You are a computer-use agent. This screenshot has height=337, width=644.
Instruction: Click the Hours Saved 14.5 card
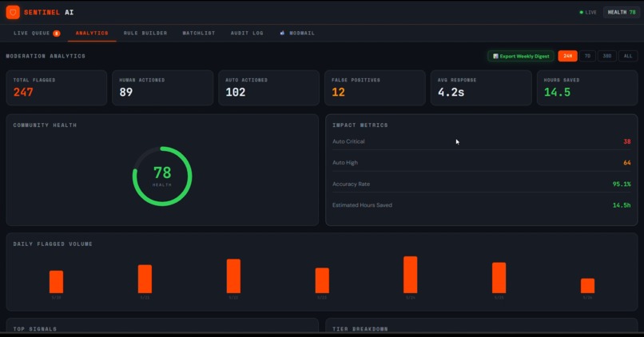pyautogui.click(x=587, y=87)
